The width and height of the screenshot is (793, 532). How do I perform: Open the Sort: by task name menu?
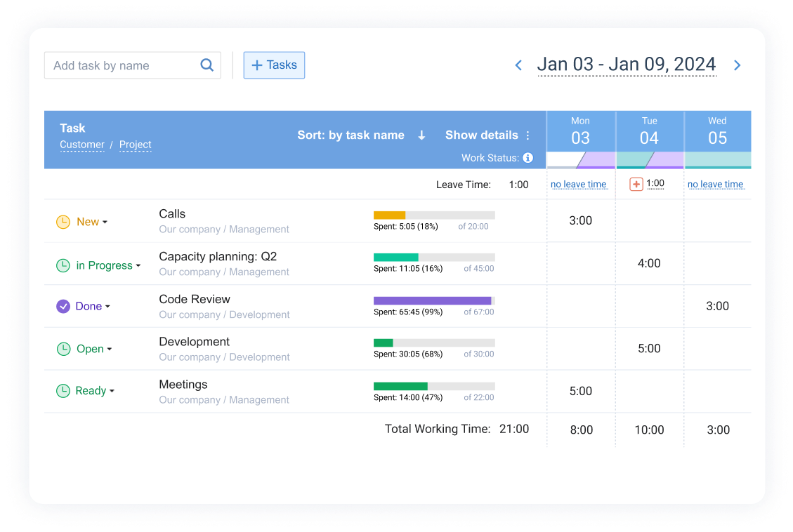coord(351,135)
